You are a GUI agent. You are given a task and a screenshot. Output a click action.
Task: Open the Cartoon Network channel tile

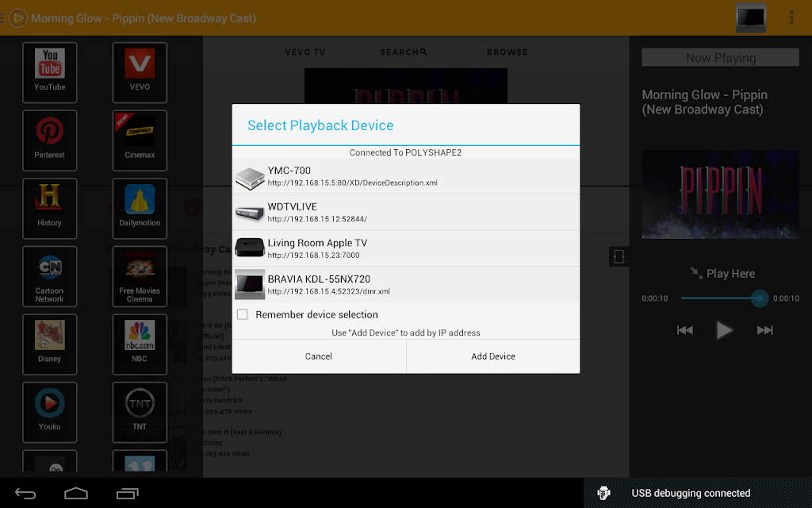coord(50,276)
